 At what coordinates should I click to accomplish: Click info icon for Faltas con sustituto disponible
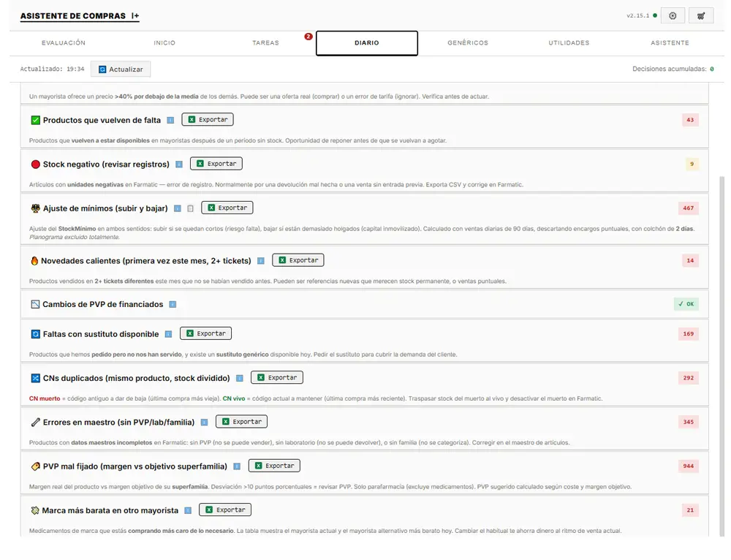[x=169, y=334]
